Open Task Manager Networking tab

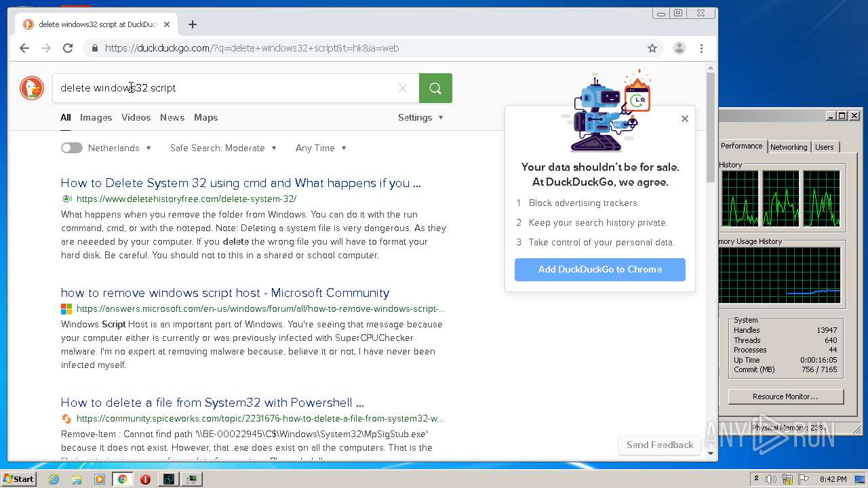point(789,147)
